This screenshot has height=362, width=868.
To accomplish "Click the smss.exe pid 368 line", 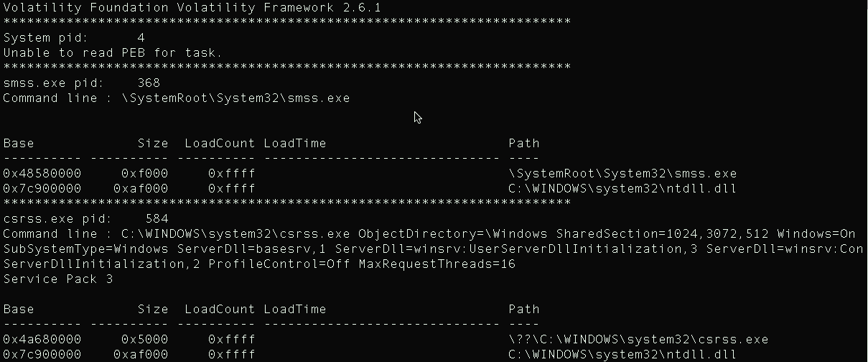I will pyautogui.click(x=82, y=83).
